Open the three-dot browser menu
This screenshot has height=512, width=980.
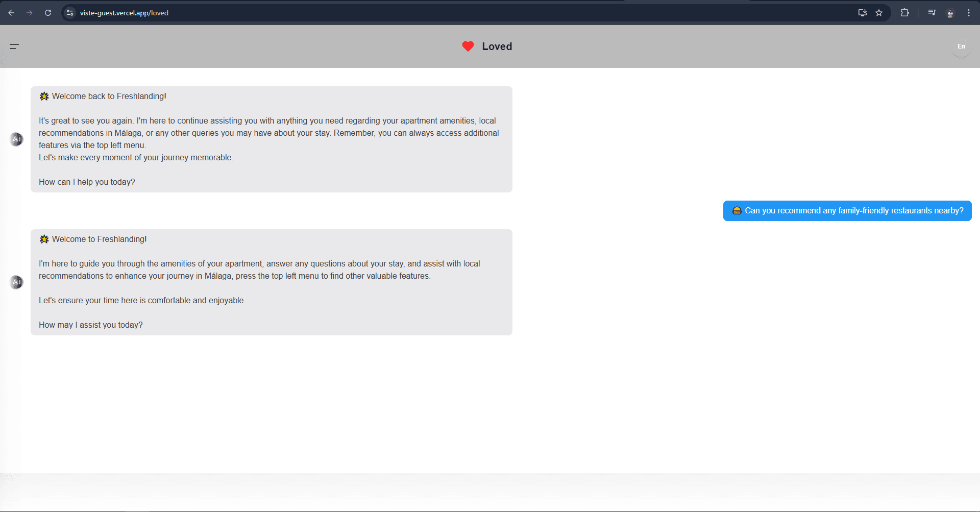coord(969,13)
